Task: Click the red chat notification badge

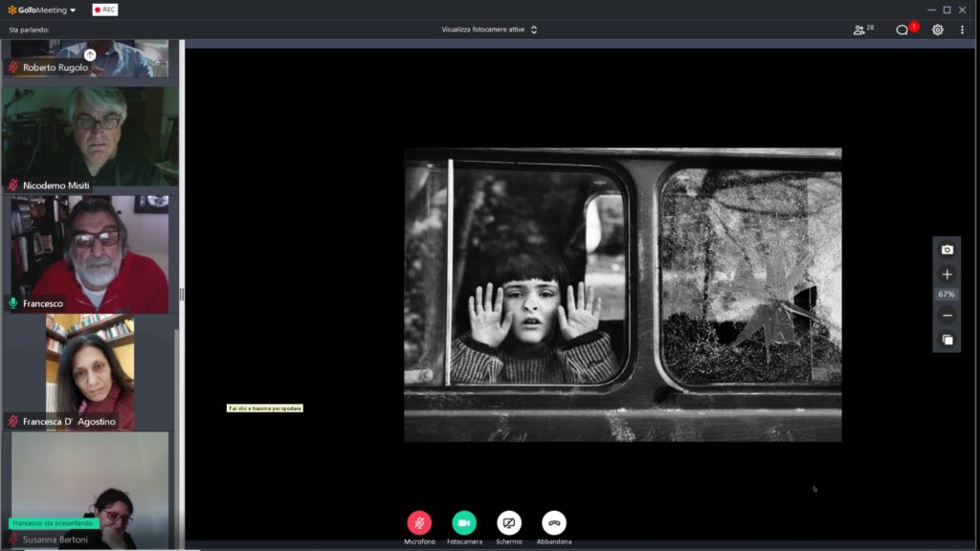Action: (x=914, y=26)
